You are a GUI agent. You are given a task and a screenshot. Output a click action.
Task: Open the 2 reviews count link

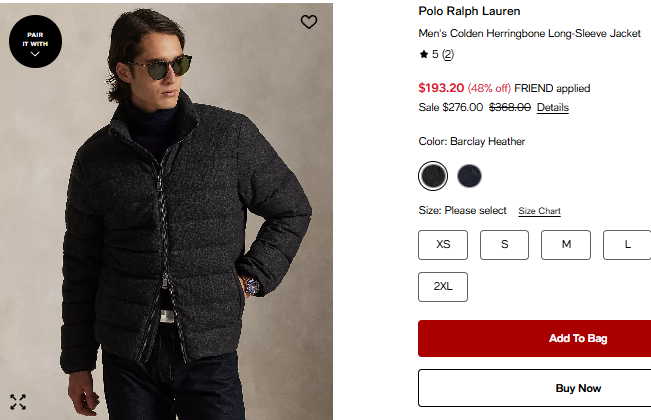tap(447, 54)
